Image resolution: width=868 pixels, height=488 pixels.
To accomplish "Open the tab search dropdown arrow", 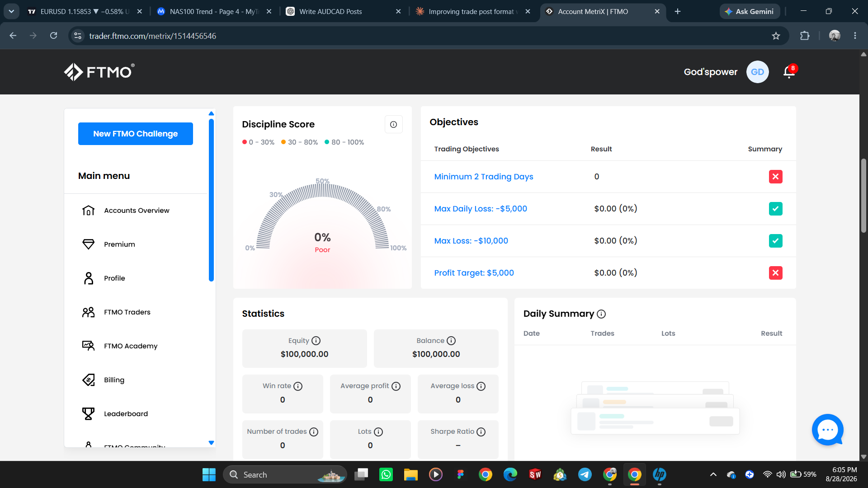I will point(11,11).
